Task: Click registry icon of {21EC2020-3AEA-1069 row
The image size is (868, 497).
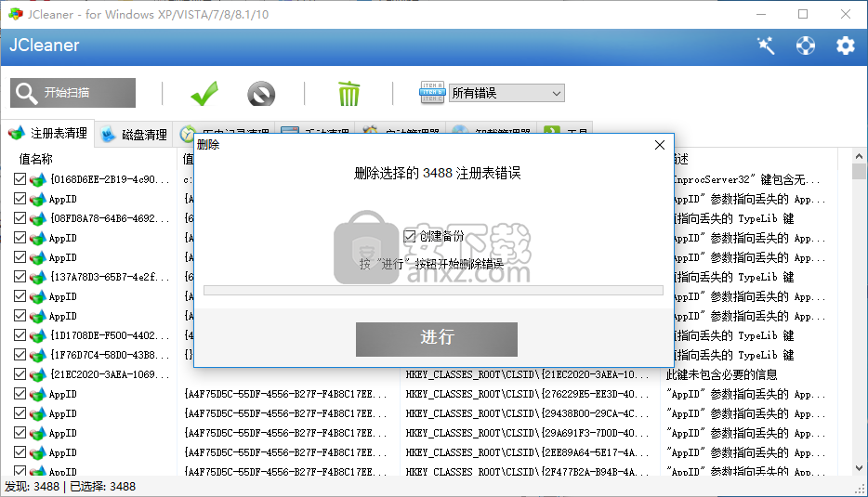Action: point(38,374)
